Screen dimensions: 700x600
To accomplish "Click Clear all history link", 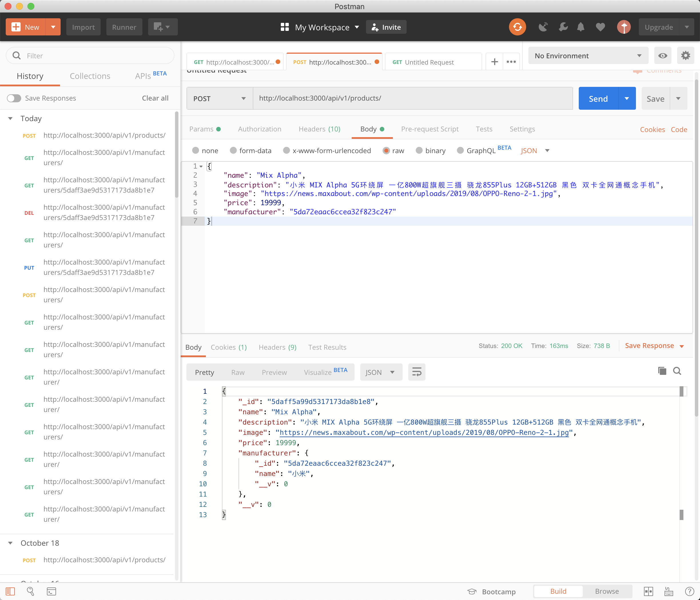I will tap(155, 98).
